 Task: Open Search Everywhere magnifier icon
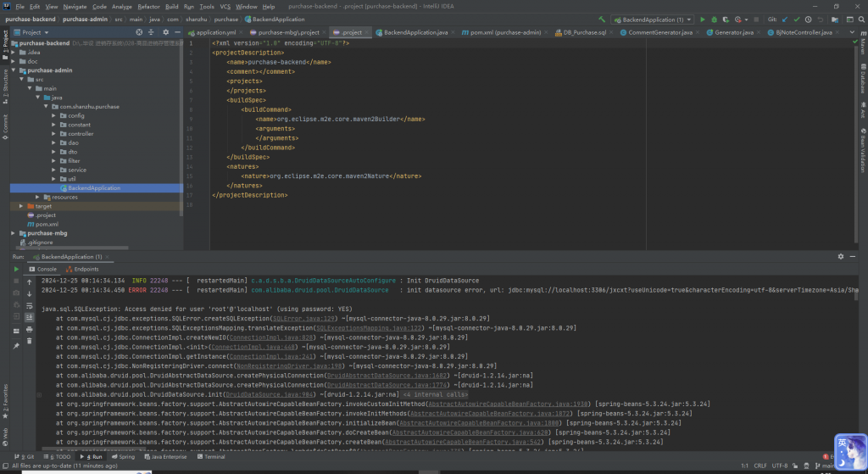tap(861, 20)
